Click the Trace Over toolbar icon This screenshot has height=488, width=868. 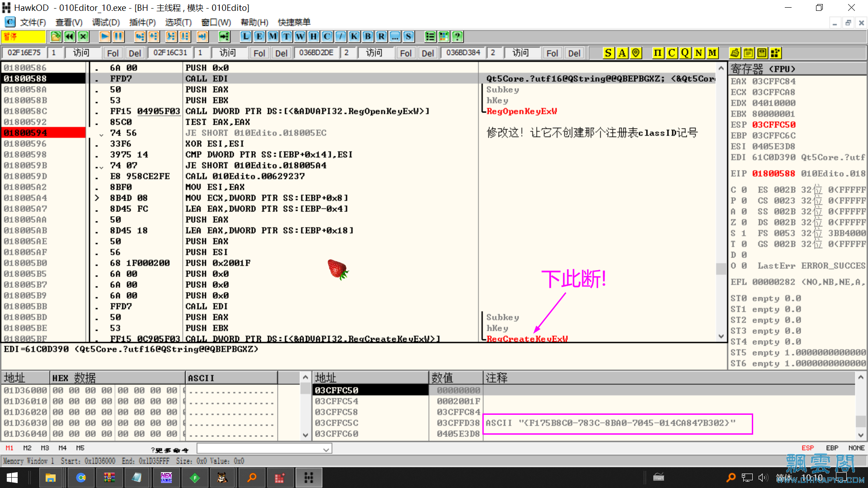pos(184,37)
